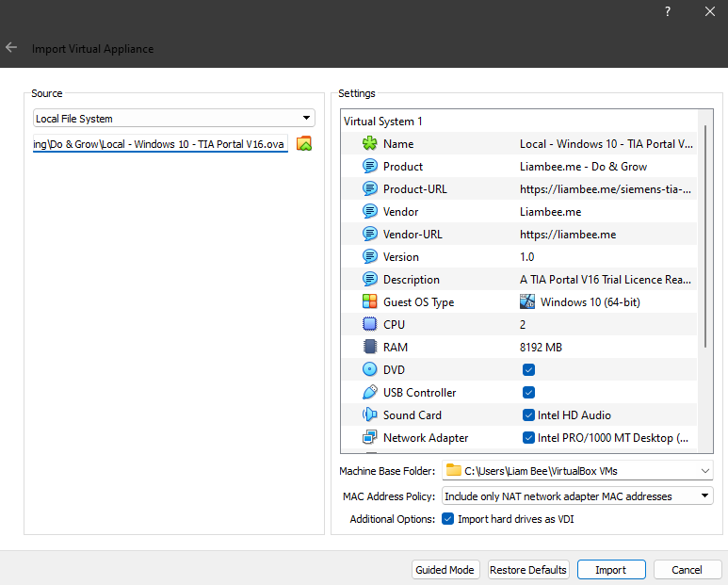Uncheck the DVD checkbox

pyautogui.click(x=528, y=370)
